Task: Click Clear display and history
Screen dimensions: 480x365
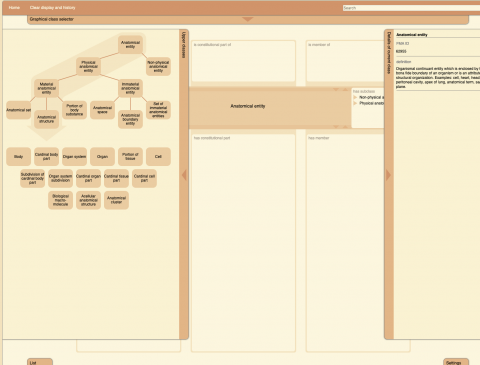Action: click(52, 7)
